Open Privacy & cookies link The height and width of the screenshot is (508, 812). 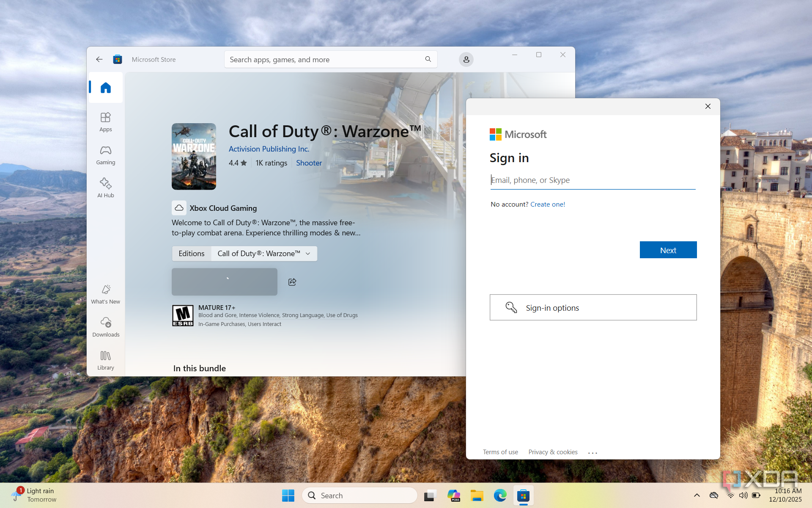click(553, 452)
